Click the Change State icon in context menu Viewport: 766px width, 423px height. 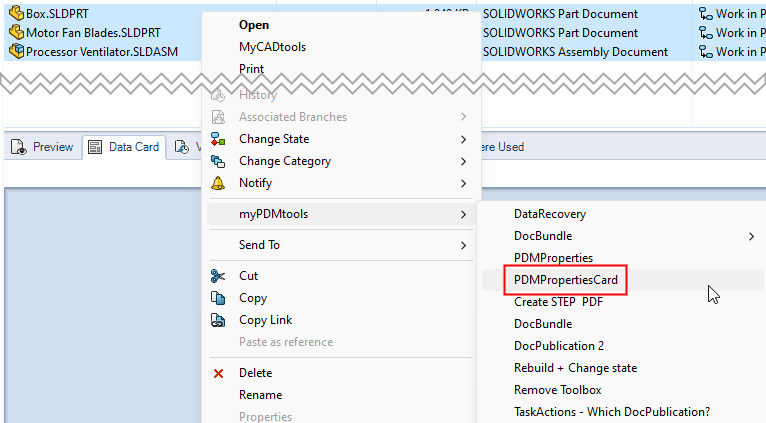[219, 139]
